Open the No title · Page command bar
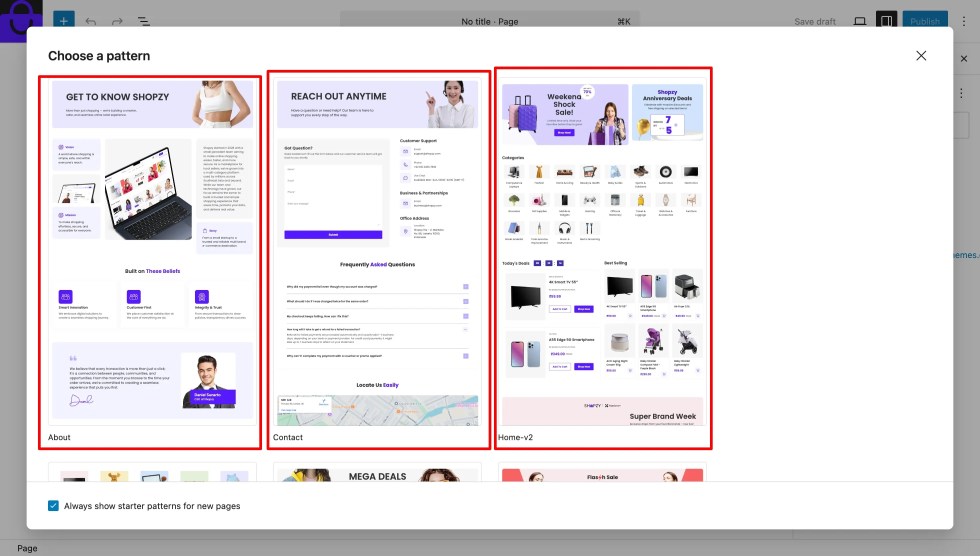Image resolution: width=980 pixels, height=556 pixels. pos(489,21)
